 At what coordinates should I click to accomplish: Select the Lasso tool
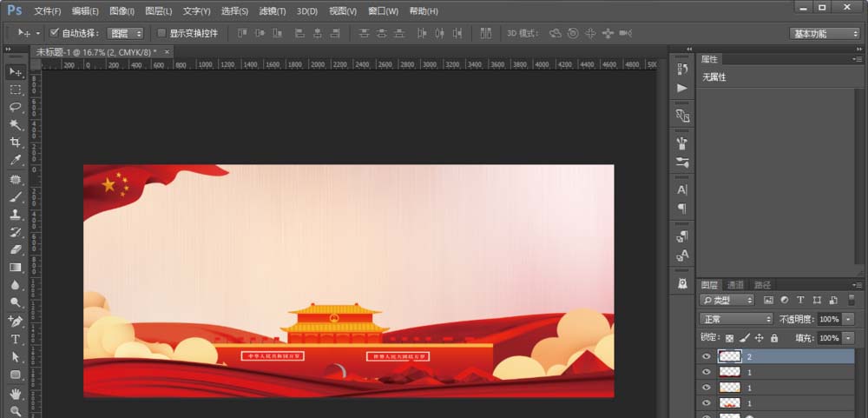tap(16, 108)
